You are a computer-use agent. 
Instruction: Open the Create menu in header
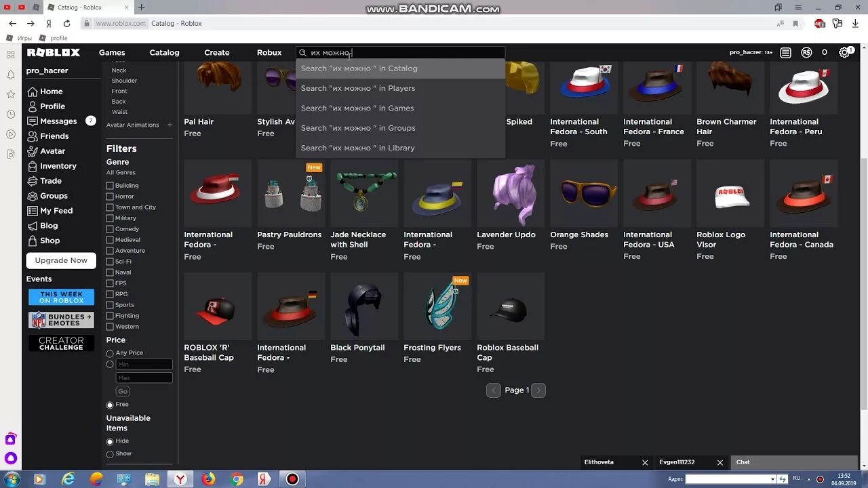tap(217, 52)
